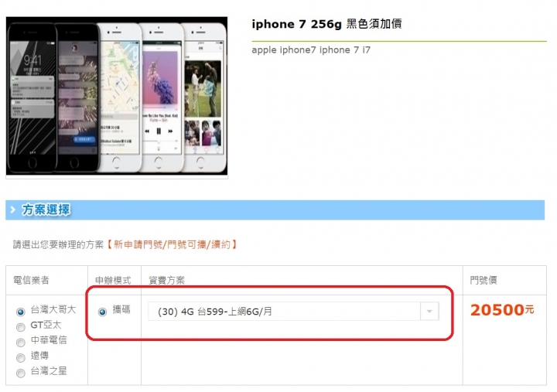Click the 門號價 column header
557x392 pixels.
click(x=484, y=280)
